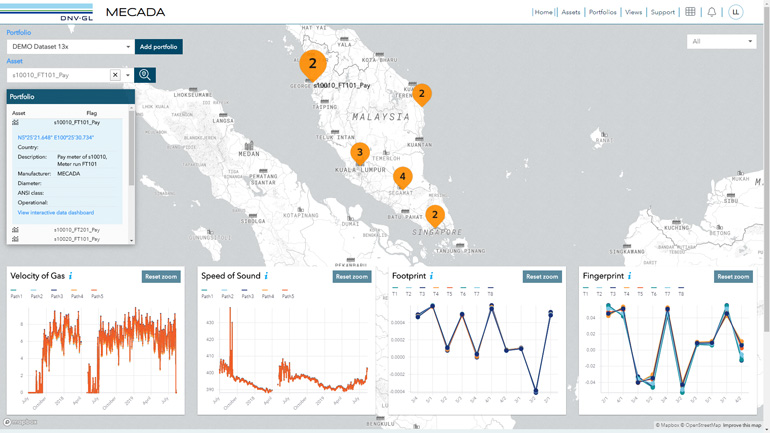Open Support in top navigation

(x=662, y=12)
